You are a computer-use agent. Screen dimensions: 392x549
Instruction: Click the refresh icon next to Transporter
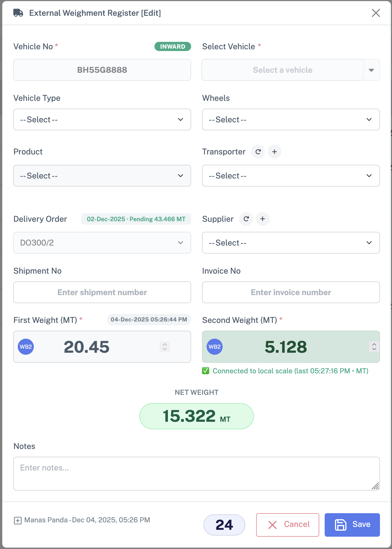(258, 152)
